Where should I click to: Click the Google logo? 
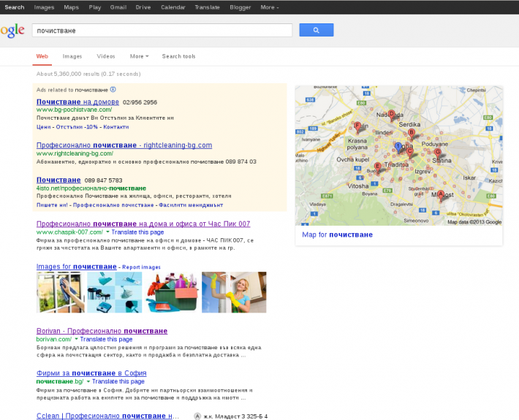pos(12,31)
